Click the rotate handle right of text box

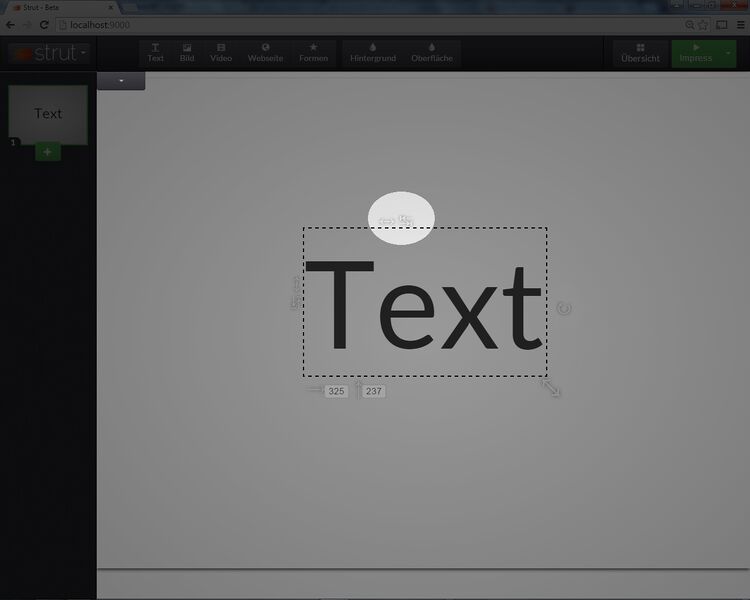564,308
